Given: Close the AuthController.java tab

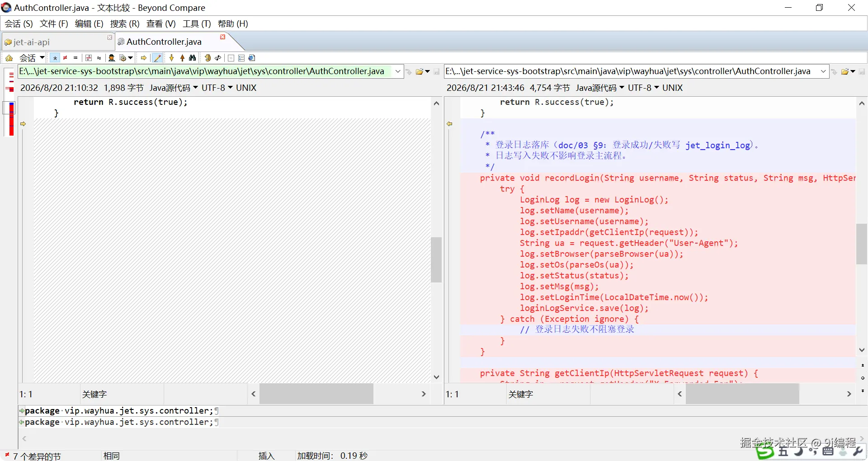Looking at the screenshot, I should click(x=222, y=37).
